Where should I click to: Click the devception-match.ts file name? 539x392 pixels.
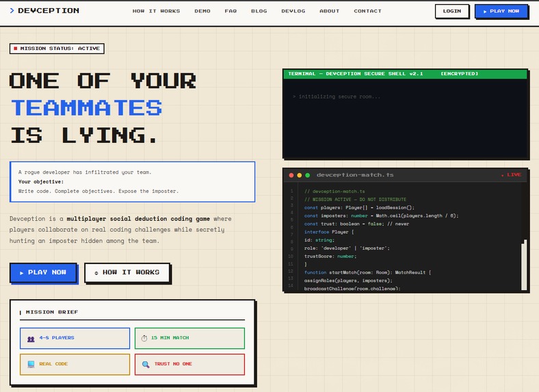355,175
